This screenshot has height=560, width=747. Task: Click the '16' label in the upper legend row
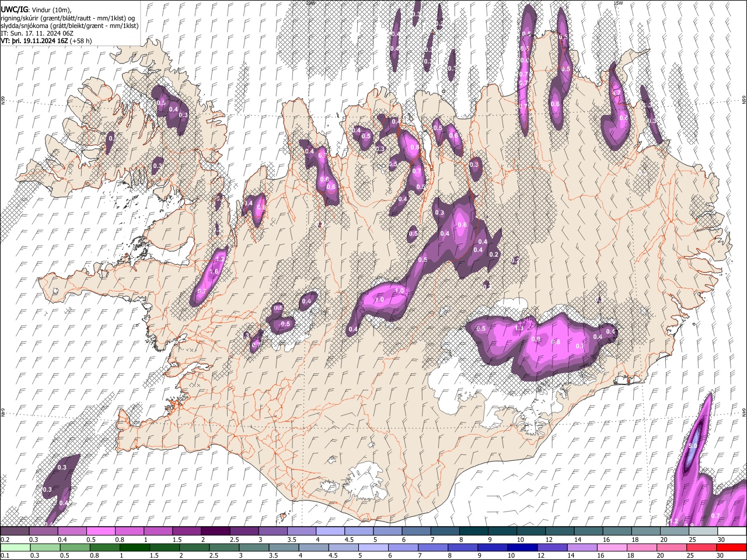(x=606, y=540)
